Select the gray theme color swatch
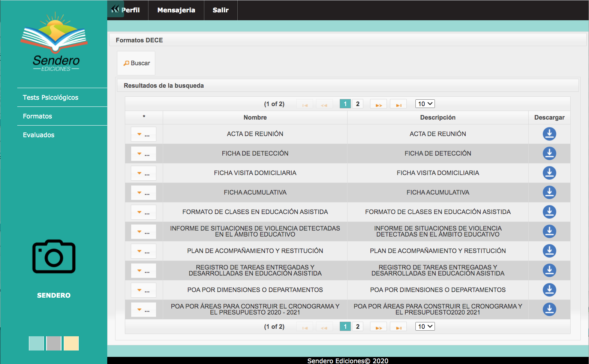Viewport: 589px width, 364px height. tap(54, 343)
